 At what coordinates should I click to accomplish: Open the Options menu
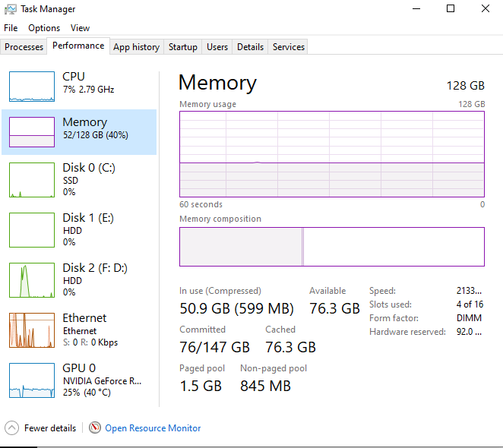click(44, 28)
